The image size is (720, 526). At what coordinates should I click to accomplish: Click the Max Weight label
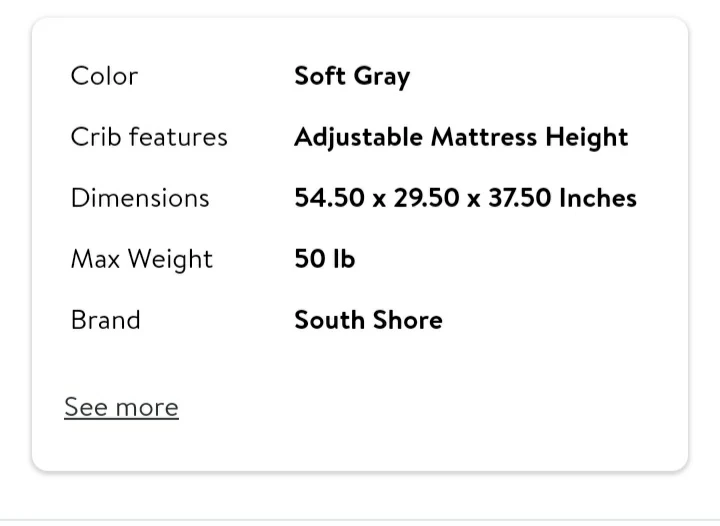141,259
